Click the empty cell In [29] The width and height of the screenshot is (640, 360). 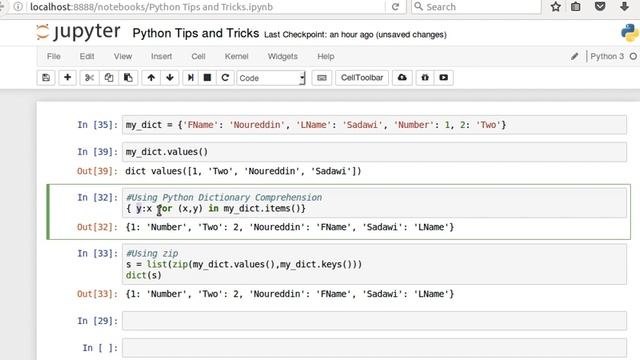pyautogui.click(x=374, y=321)
